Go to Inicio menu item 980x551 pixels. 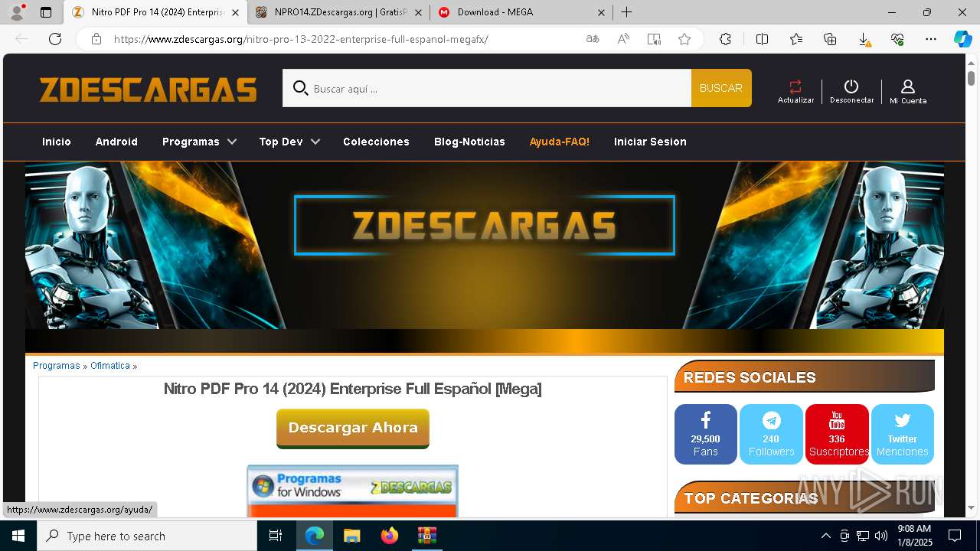[x=57, y=142]
